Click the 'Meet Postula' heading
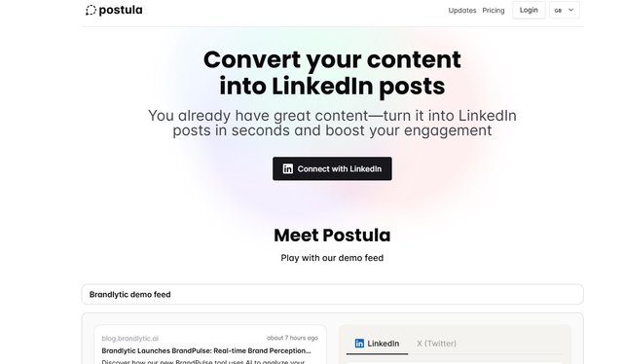The height and width of the screenshot is (364, 623). point(332,236)
